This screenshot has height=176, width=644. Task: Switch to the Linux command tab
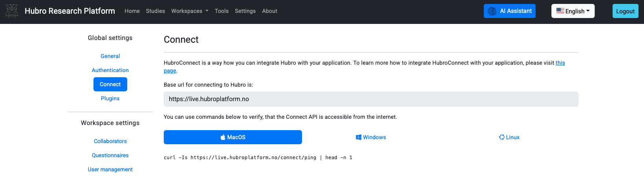[509, 137]
